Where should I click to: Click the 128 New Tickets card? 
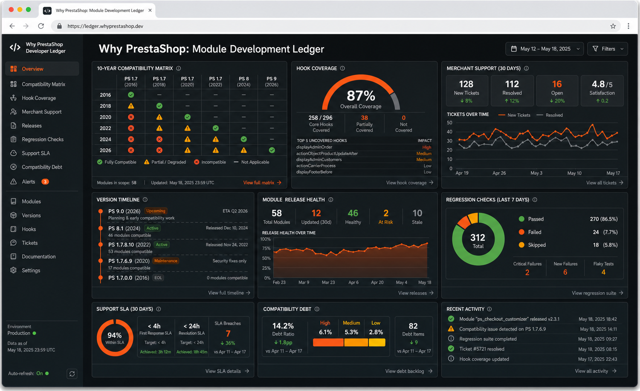pos(466,91)
